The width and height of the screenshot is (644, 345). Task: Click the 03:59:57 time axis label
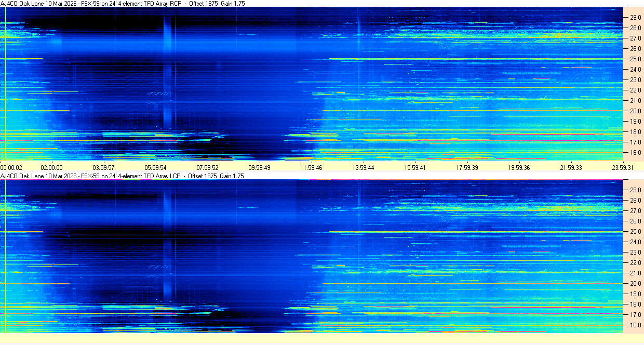point(104,167)
